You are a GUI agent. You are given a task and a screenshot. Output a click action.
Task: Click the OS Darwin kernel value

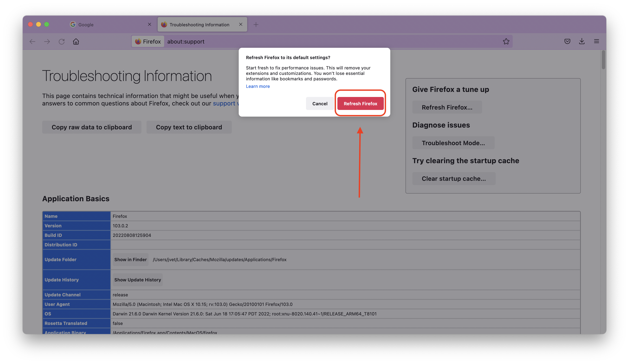pyautogui.click(x=245, y=314)
